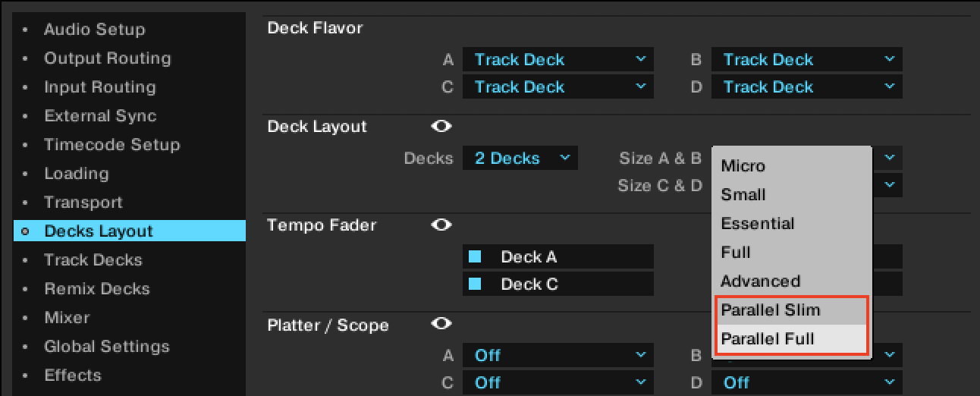Image resolution: width=980 pixels, height=396 pixels.
Task: Open the Audio Setup preferences page
Action: pyautogui.click(x=94, y=30)
